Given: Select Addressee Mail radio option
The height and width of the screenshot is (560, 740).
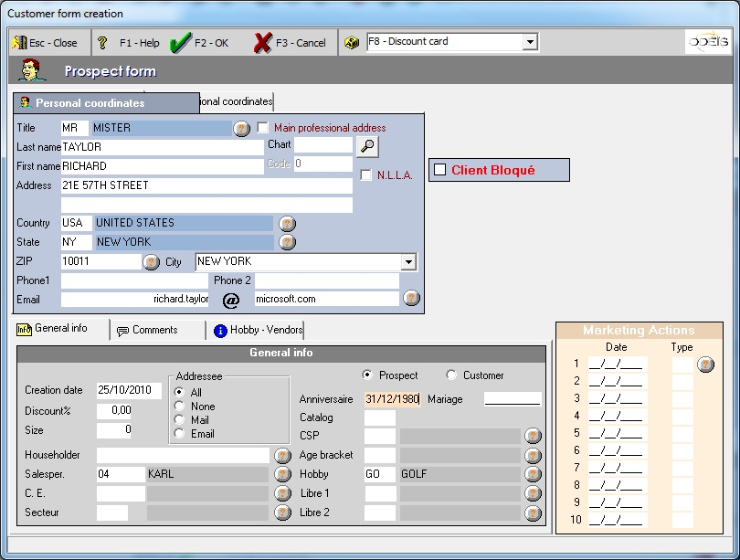Looking at the screenshot, I should pyautogui.click(x=179, y=419).
